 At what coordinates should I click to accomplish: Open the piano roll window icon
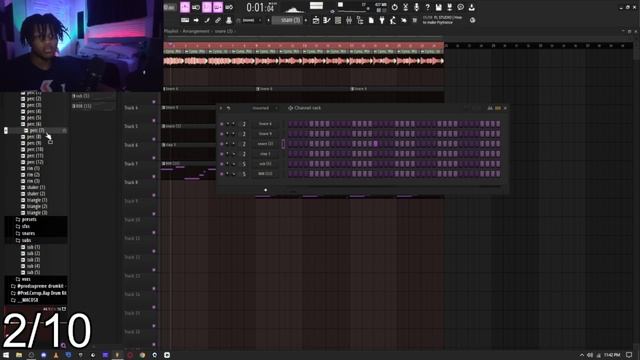[x=327, y=20]
